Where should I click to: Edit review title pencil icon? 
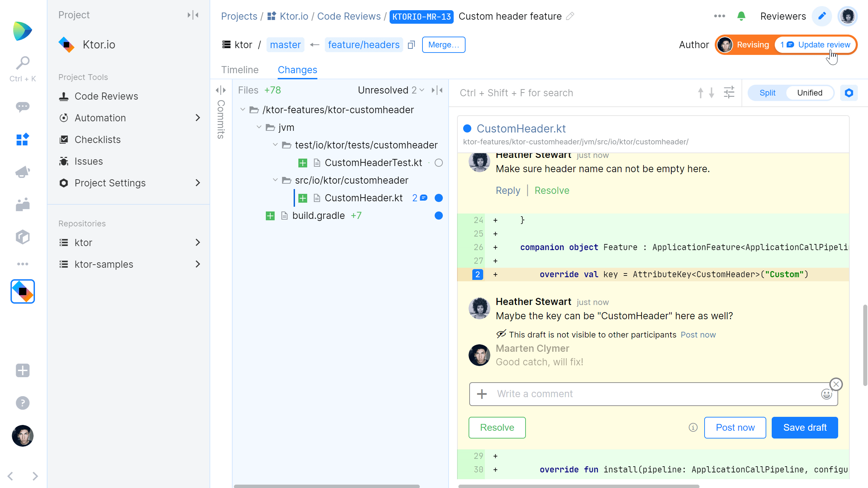point(570,16)
